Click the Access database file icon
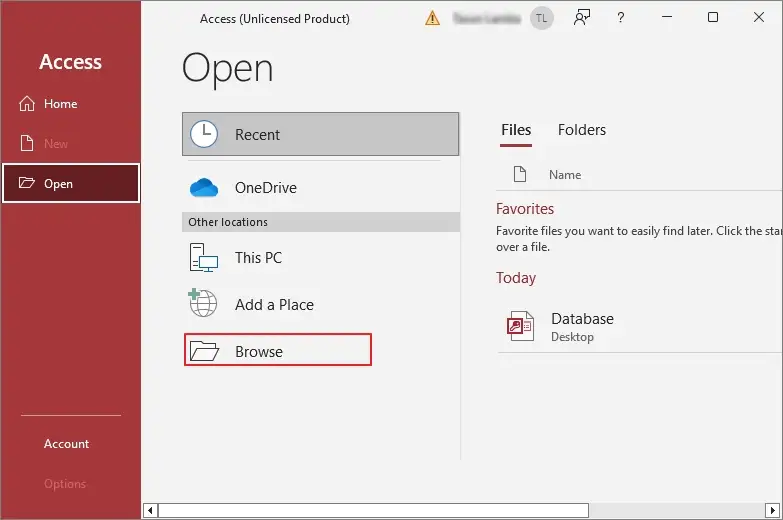Screen dimensions: 783x520 click(x=520, y=327)
